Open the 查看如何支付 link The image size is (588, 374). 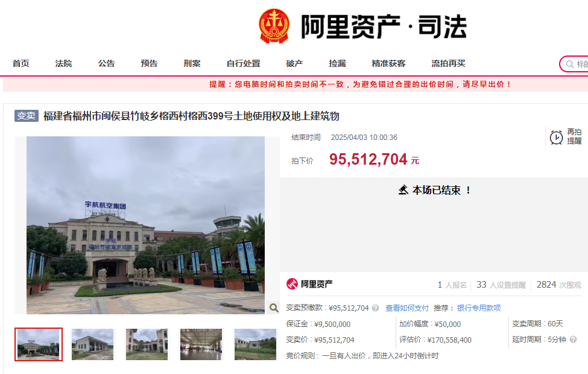(407, 308)
